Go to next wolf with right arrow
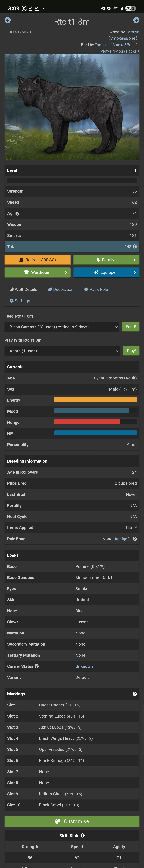This screenshot has height=868, width=144. point(136,20)
